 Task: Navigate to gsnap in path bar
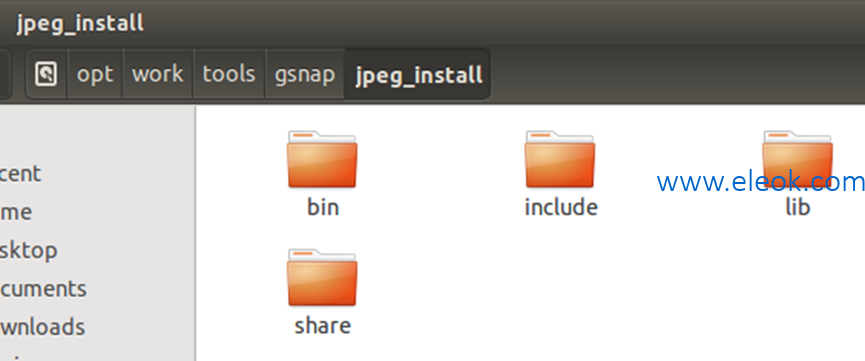[x=305, y=74]
